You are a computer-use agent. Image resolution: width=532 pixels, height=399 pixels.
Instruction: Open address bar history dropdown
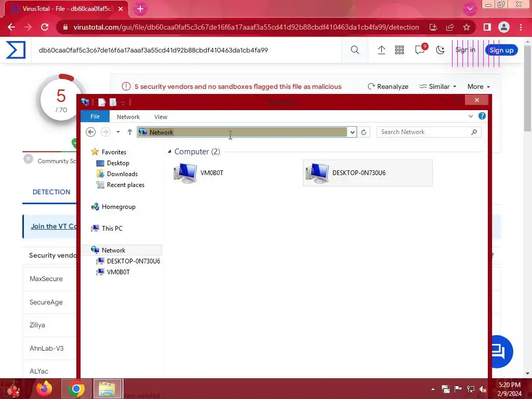(352, 132)
